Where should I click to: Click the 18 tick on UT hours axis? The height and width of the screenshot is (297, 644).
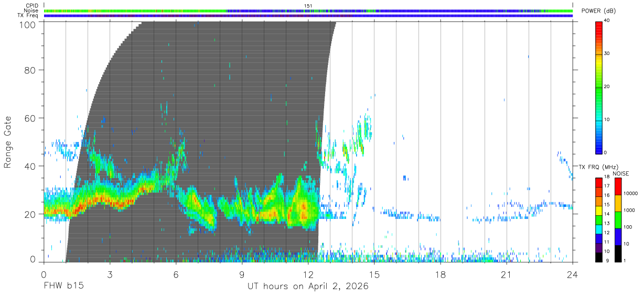click(440, 274)
